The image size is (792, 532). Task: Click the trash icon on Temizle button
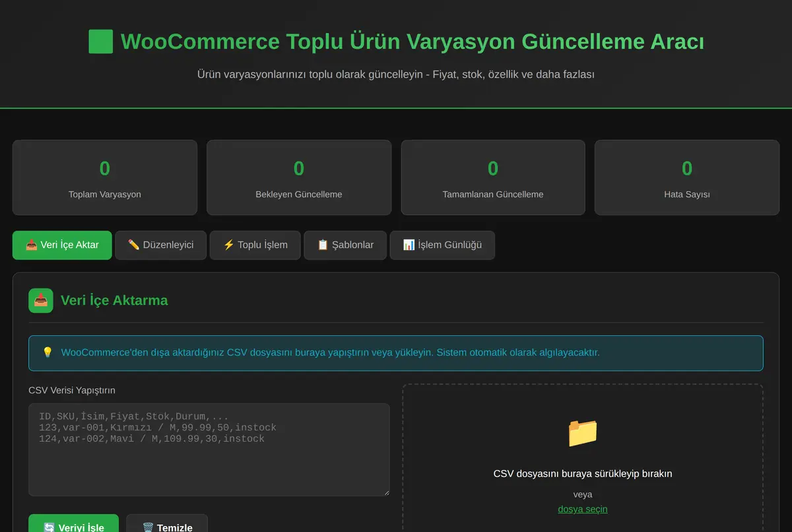148,527
